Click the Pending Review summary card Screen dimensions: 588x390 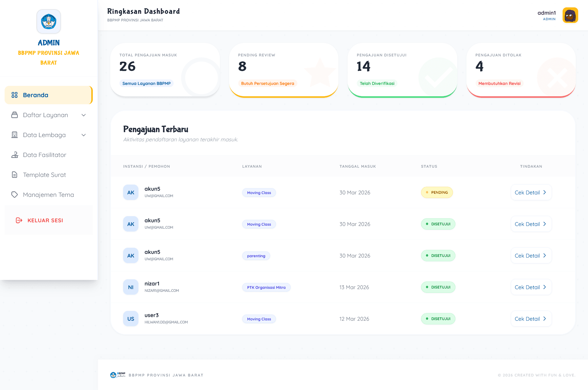click(x=283, y=70)
